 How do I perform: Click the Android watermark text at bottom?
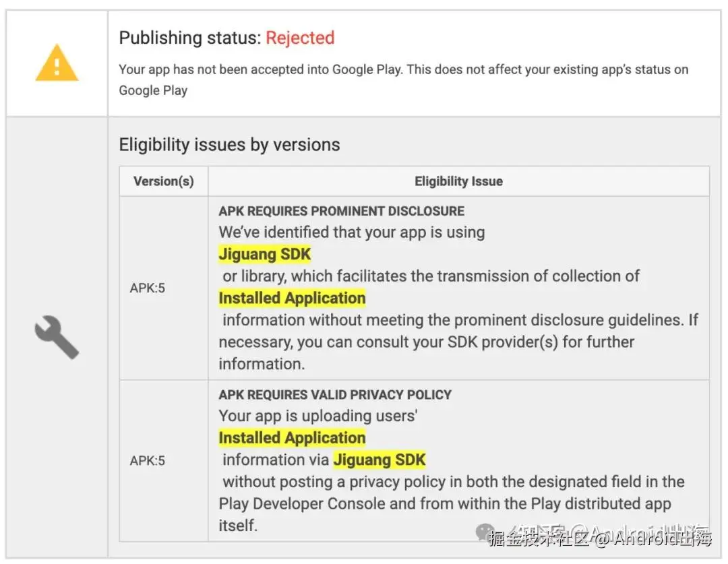(x=601, y=537)
